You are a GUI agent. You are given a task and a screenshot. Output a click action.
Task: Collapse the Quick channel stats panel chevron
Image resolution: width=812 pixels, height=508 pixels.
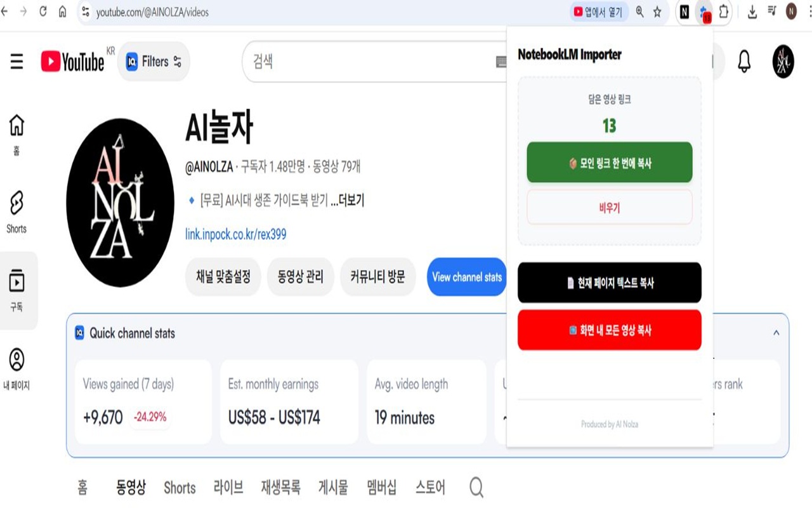click(x=776, y=333)
